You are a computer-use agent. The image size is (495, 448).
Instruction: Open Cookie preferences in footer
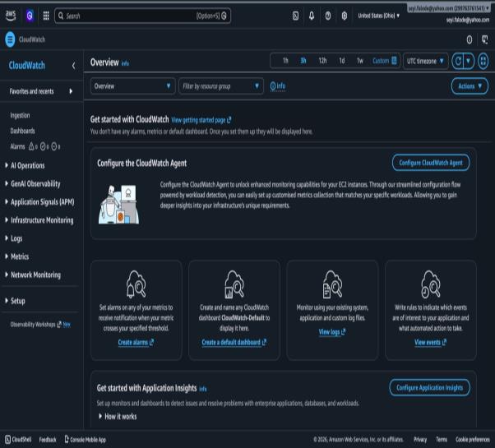[x=473, y=440]
